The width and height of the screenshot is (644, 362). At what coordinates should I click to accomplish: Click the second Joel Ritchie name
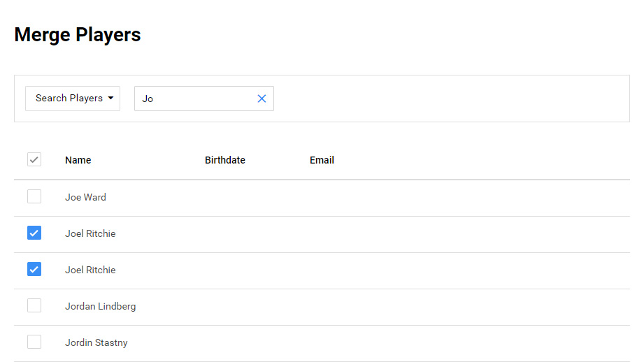coord(90,270)
